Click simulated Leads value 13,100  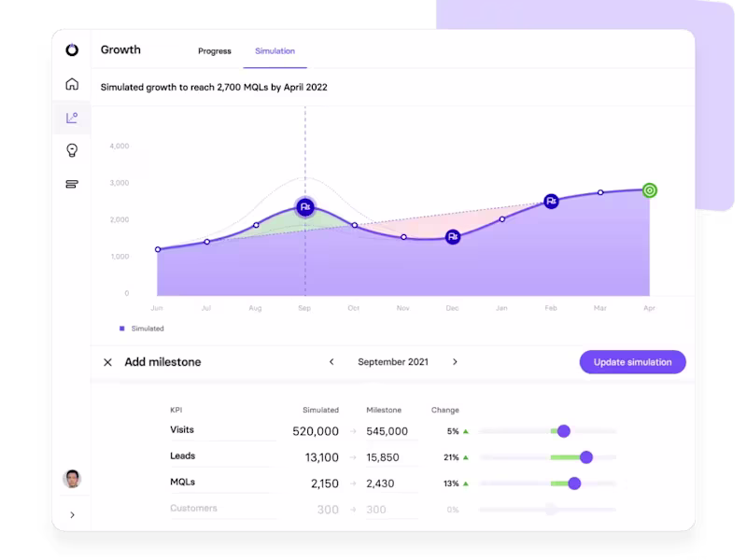321,457
